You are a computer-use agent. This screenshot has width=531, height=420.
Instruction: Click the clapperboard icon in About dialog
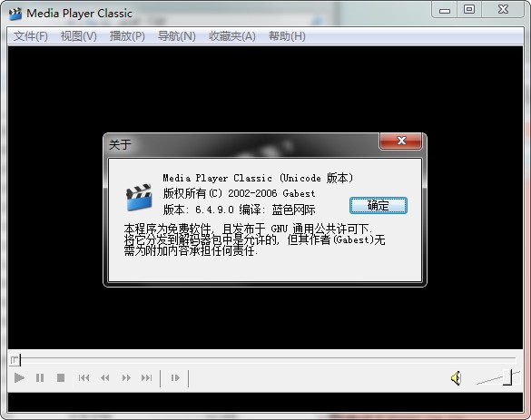point(139,198)
